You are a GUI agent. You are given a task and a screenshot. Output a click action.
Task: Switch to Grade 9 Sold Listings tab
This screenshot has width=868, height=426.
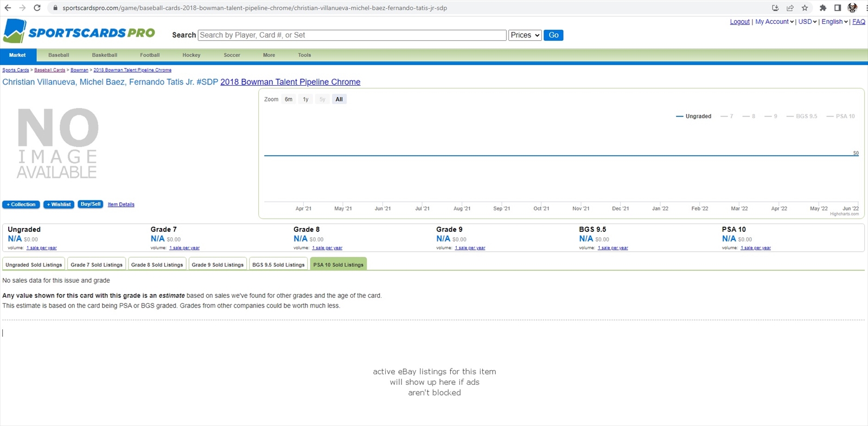218,264
